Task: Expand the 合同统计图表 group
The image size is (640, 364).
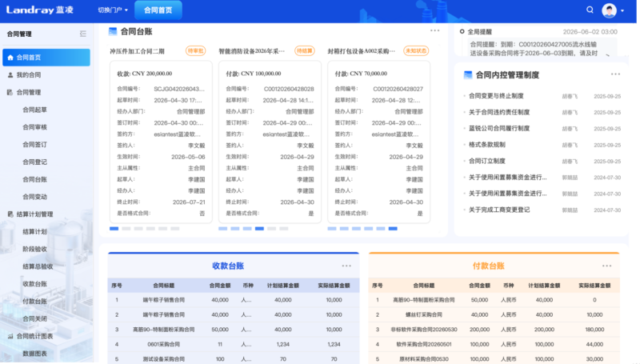Action: tap(34, 336)
